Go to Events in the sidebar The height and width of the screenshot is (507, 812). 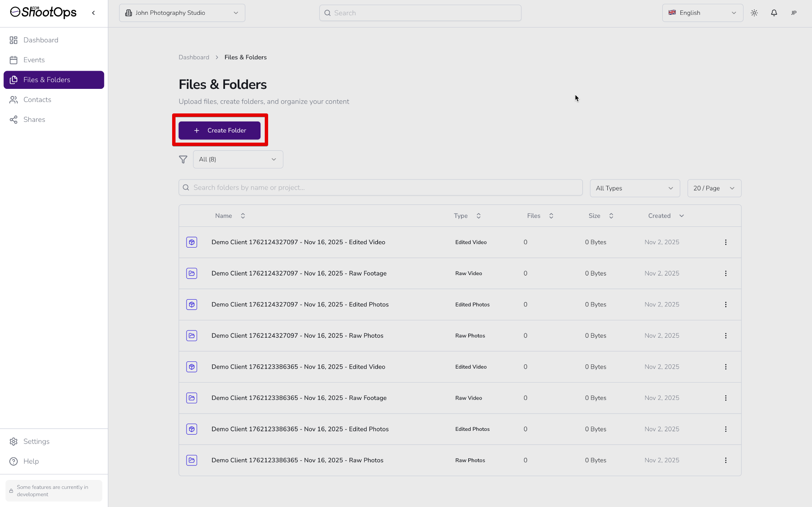[x=34, y=60]
